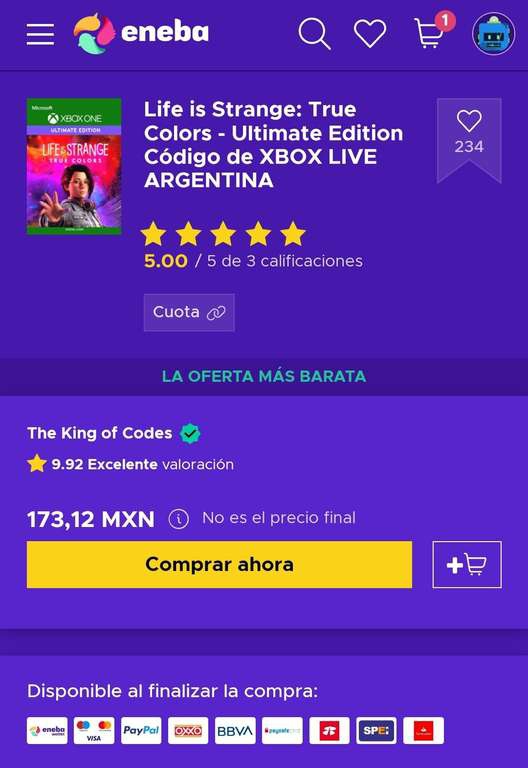This screenshot has width=528, height=768.
Task: Add the offer to cart icon button
Action: click(467, 564)
